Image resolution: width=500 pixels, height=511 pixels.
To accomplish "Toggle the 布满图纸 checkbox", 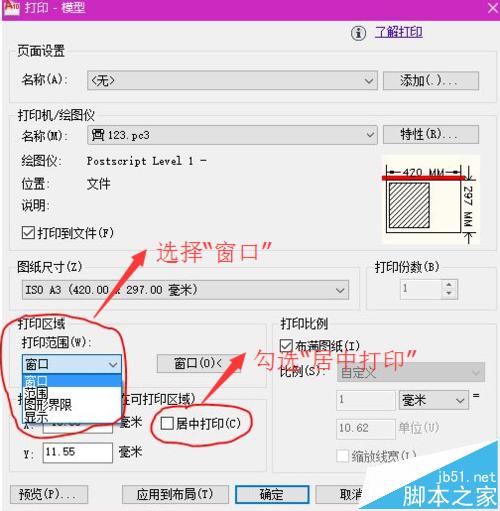I will [286, 346].
